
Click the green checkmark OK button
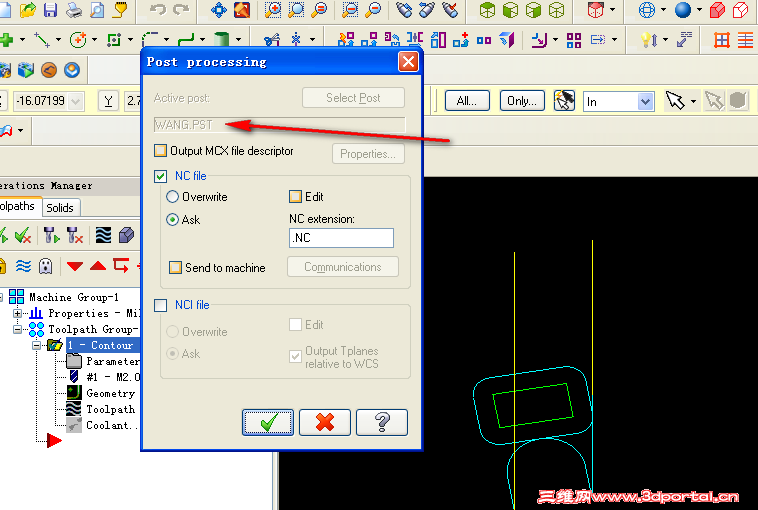click(268, 423)
